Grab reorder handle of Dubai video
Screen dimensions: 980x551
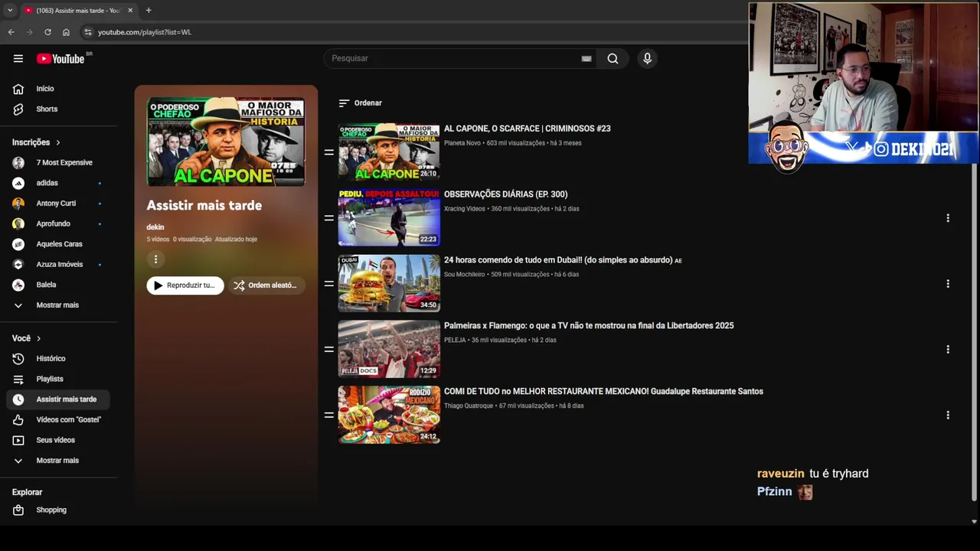coord(328,284)
